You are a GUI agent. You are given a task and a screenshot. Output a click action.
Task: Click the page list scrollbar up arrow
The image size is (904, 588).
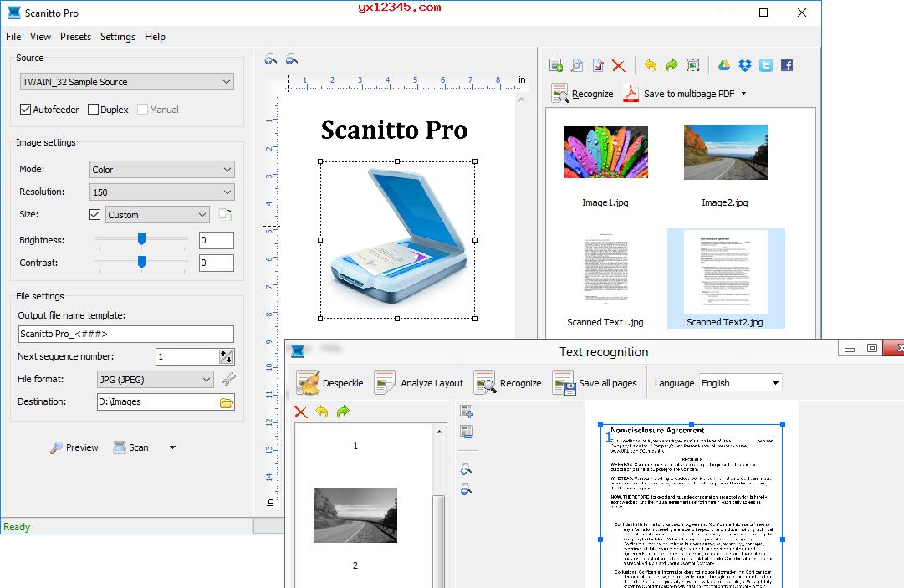click(x=439, y=431)
